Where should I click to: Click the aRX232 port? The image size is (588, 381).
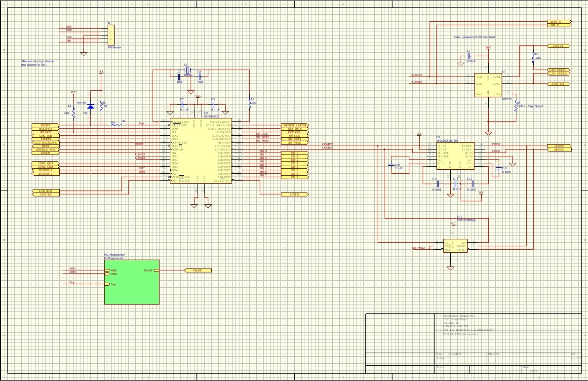click(x=559, y=149)
